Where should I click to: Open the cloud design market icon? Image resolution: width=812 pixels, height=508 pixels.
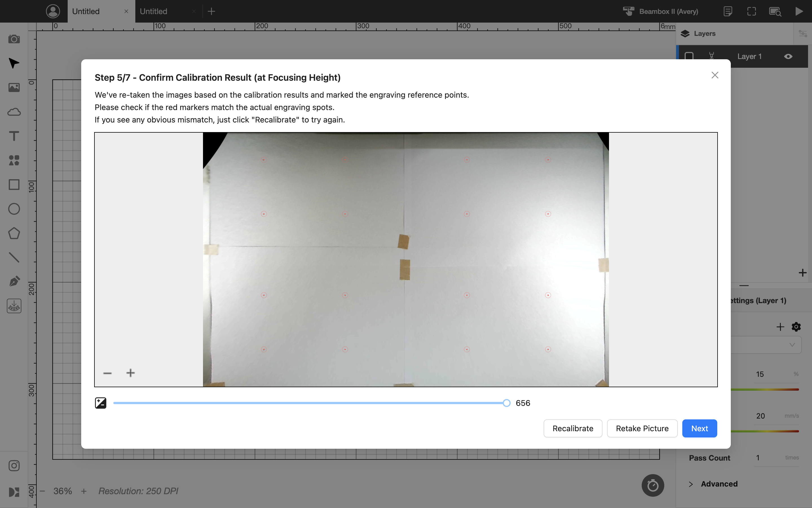(14, 112)
